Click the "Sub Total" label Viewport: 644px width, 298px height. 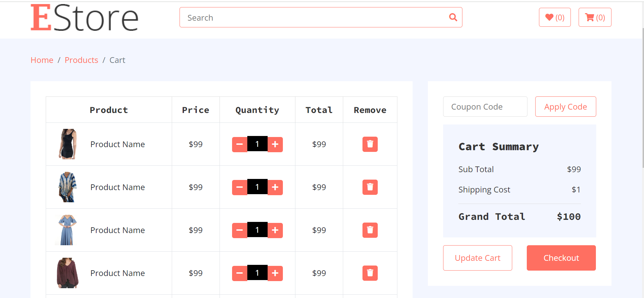476,169
